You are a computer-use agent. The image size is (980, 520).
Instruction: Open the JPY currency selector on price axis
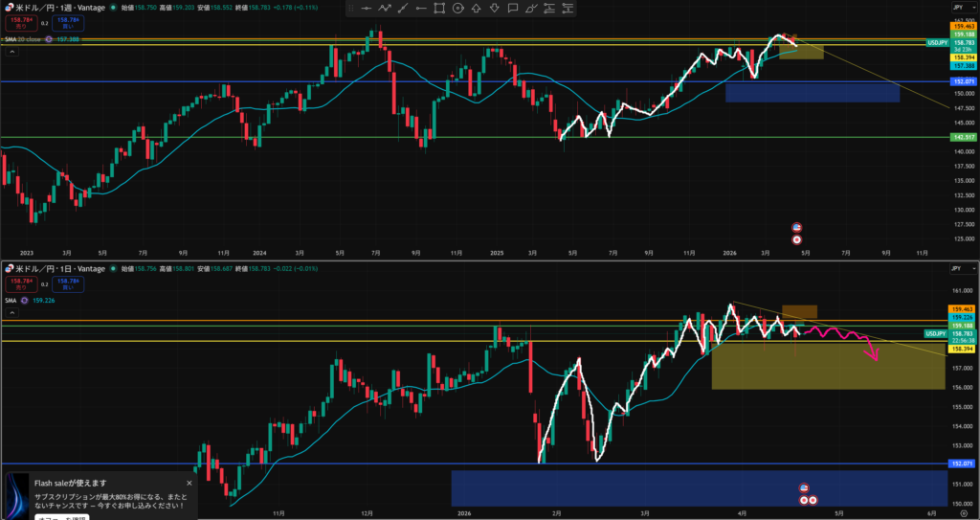[959, 8]
